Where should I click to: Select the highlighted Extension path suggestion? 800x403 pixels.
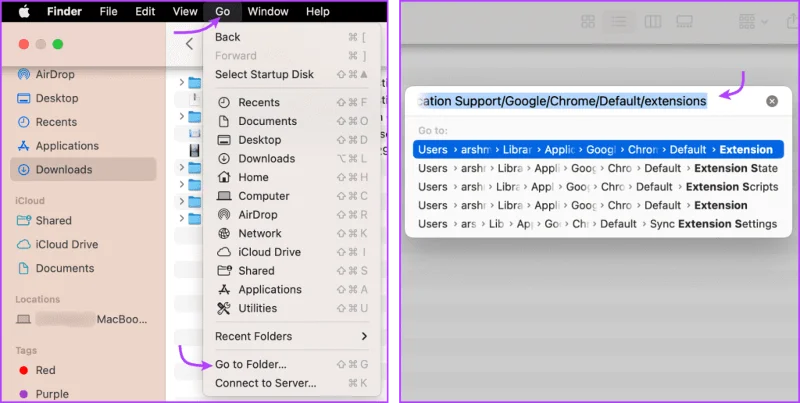point(598,149)
